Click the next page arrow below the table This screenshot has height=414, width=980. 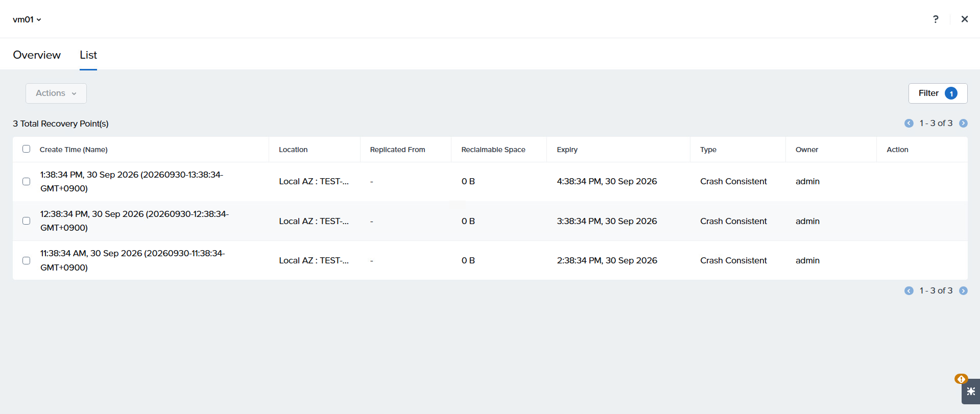pos(964,291)
